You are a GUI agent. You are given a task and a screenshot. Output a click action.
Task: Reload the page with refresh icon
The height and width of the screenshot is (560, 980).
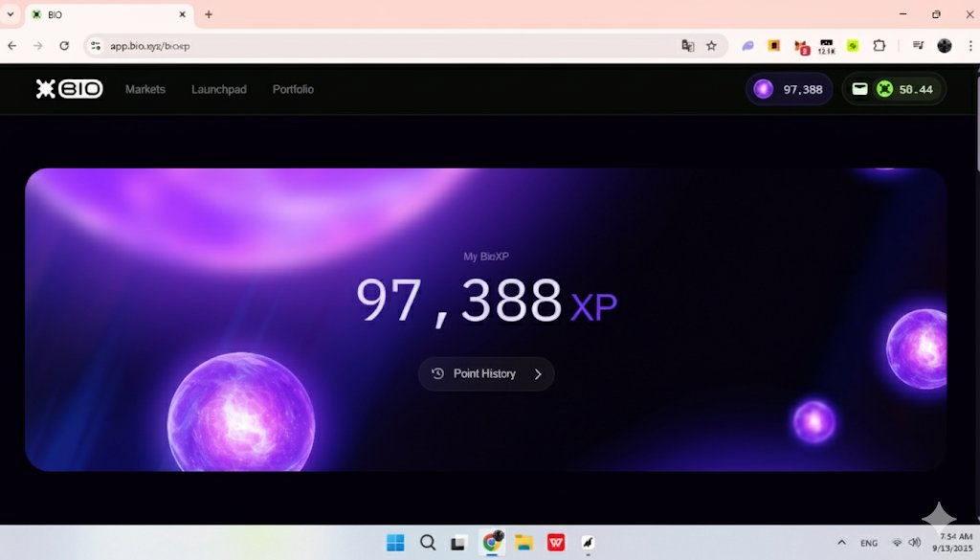[x=64, y=46]
